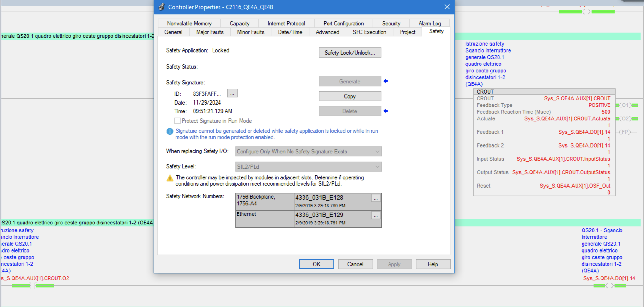Open the Nonvolatile Memory tab

tap(189, 24)
